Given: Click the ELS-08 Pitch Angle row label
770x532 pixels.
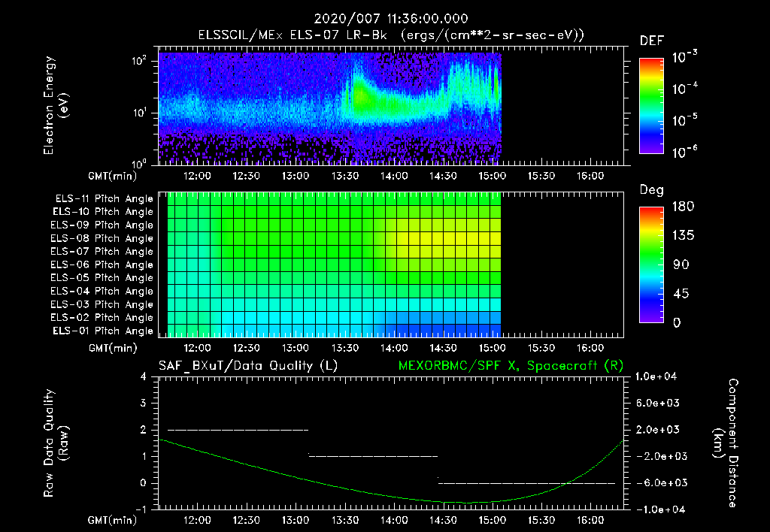Looking at the screenshot, I should 102,238.
